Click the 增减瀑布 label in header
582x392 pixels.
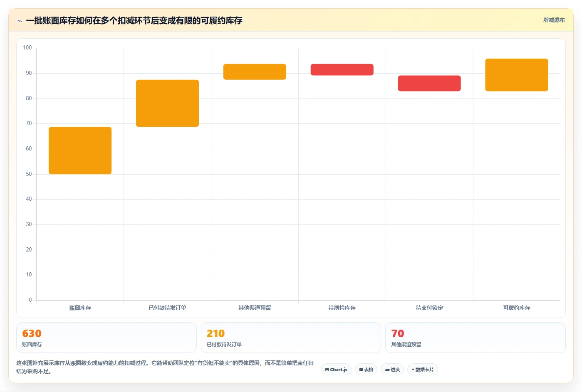[x=554, y=20]
